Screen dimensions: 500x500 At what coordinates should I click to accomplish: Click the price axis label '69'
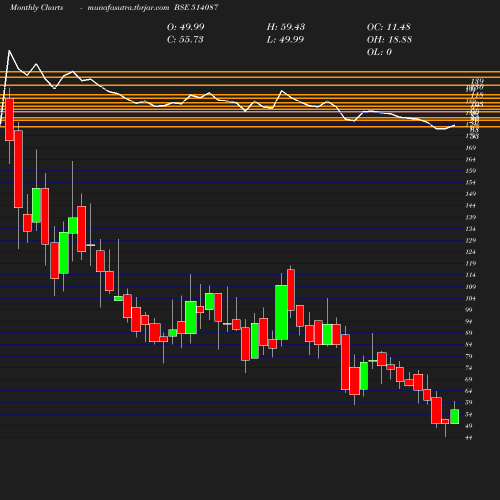pos(469,379)
